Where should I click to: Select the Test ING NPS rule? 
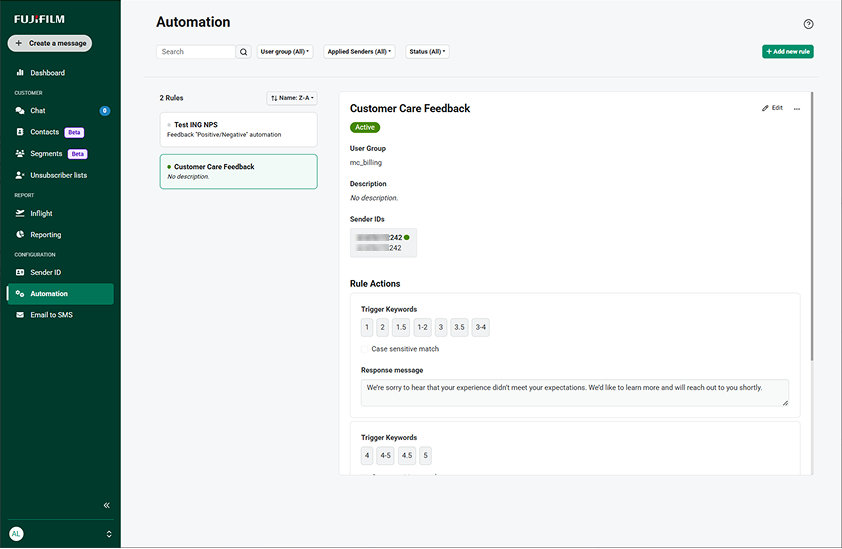pyautogui.click(x=238, y=129)
